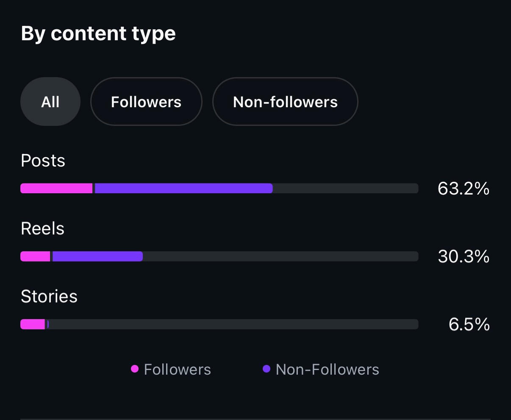
Task: Switch to the Non-followers filter
Action: tap(285, 102)
